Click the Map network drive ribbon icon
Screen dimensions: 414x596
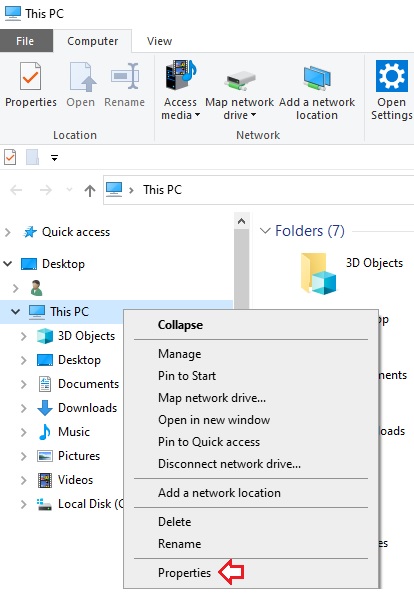(240, 81)
